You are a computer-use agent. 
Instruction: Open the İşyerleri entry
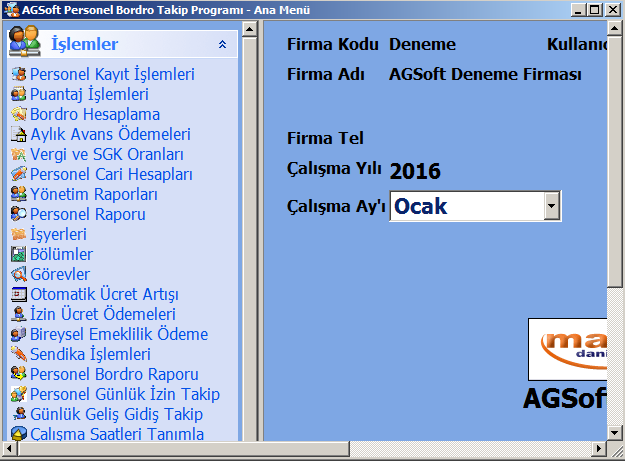point(58,234)
